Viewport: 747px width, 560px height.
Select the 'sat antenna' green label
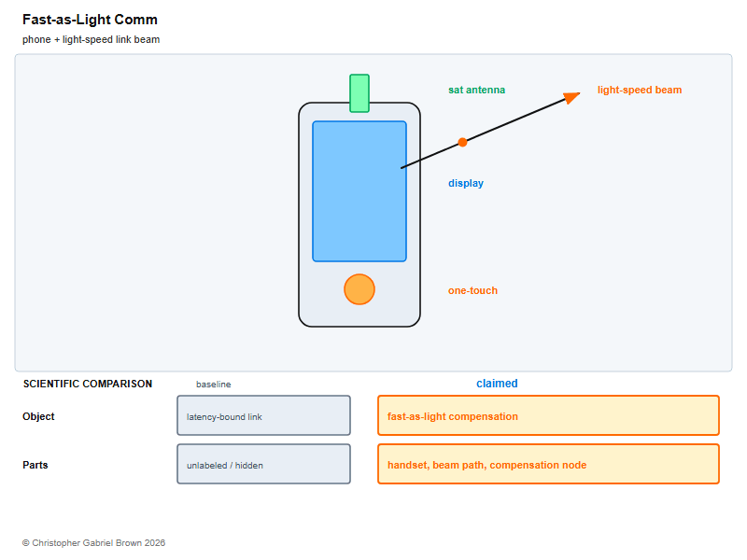[476, 90]
